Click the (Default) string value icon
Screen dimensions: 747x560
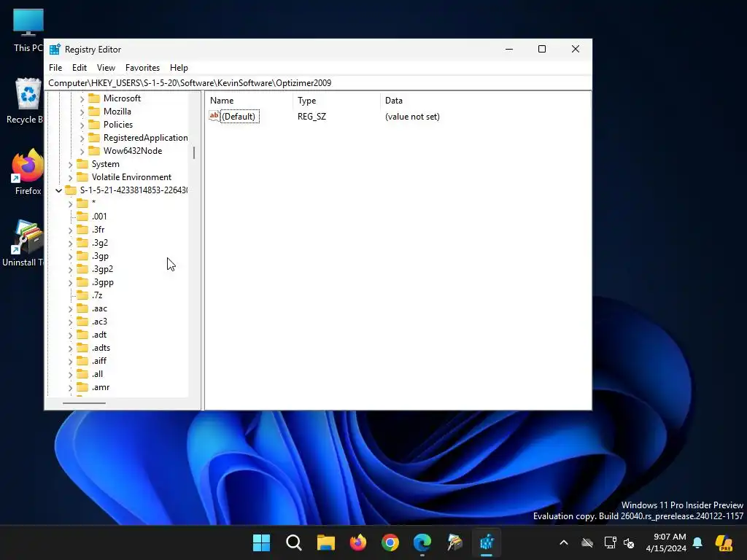click(x=214, y=116)
